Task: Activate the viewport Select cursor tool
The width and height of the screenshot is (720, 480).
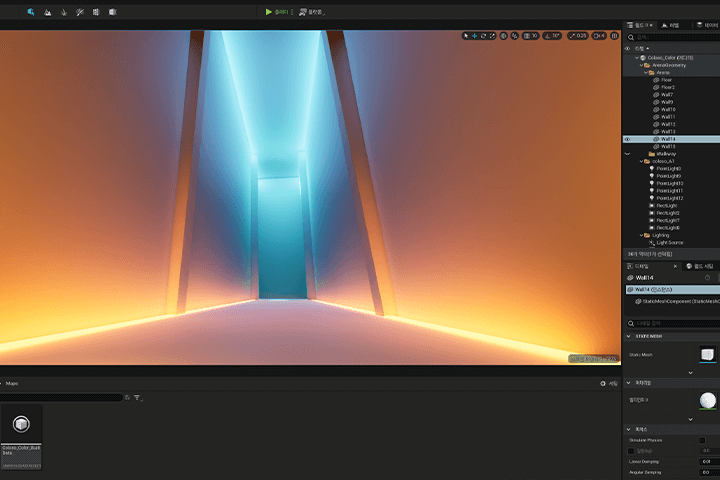Action: [466, 36]
